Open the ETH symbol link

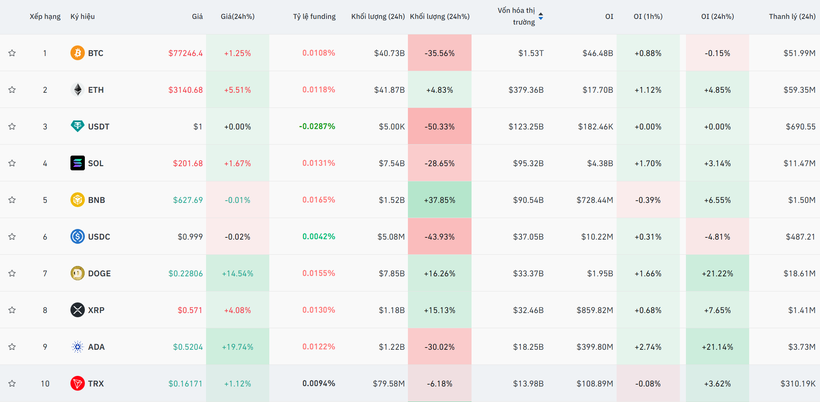coord(96,90)
